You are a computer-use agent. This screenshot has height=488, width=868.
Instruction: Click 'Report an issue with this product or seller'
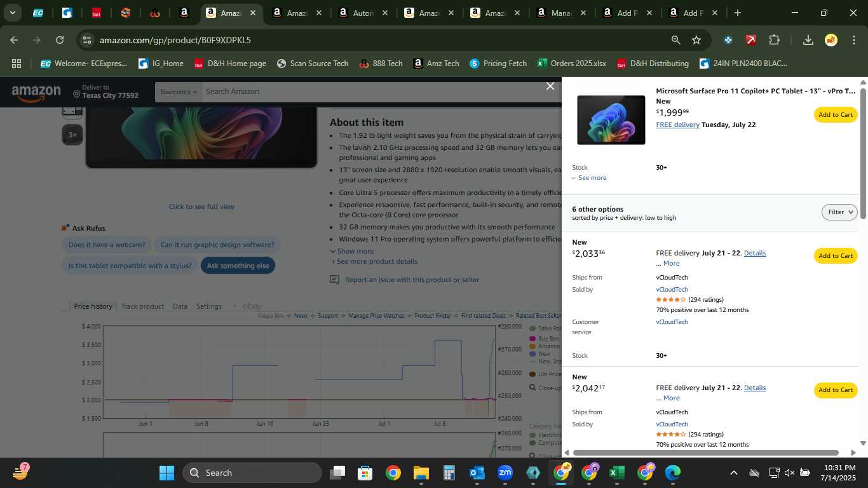(x=412, y=280)
